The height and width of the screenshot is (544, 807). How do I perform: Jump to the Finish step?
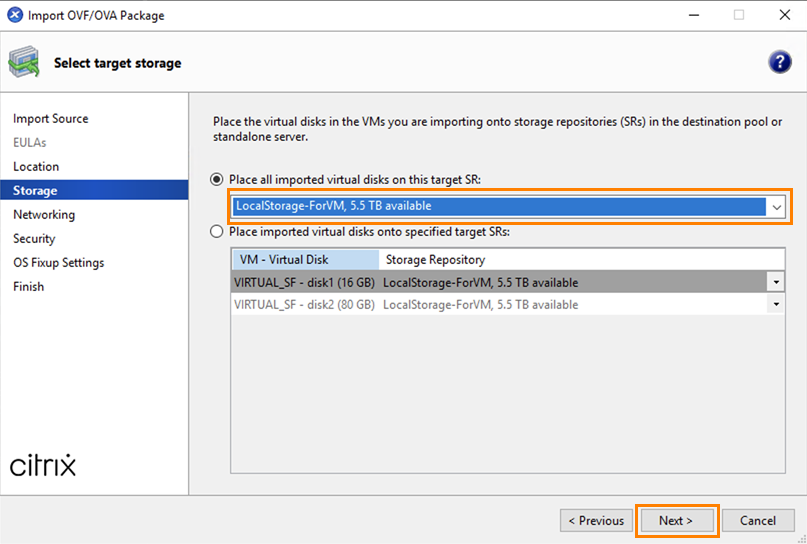click(x=28, y=287)
